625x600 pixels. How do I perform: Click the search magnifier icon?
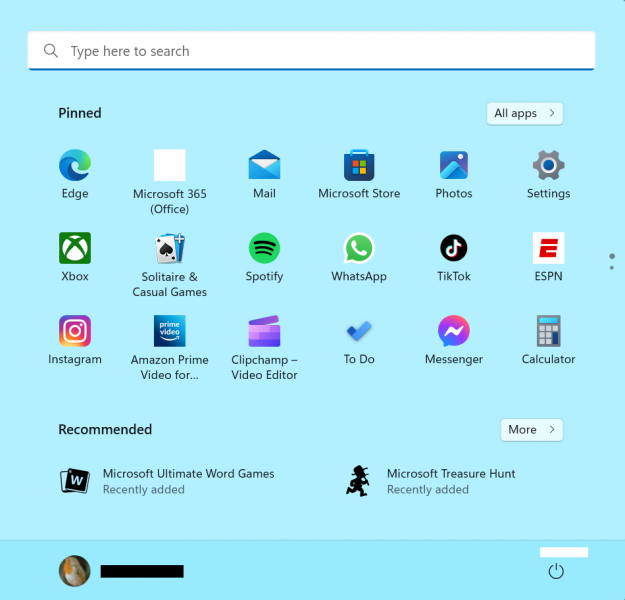51,51
